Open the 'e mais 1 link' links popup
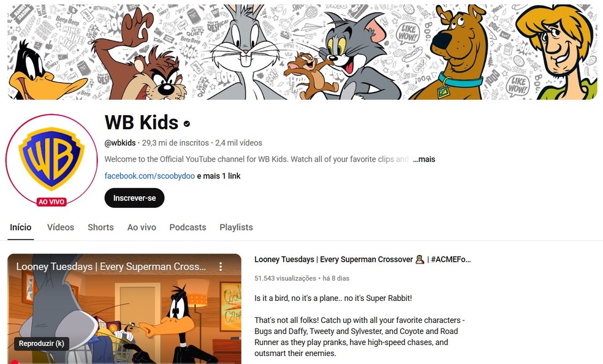 [218, 176]
